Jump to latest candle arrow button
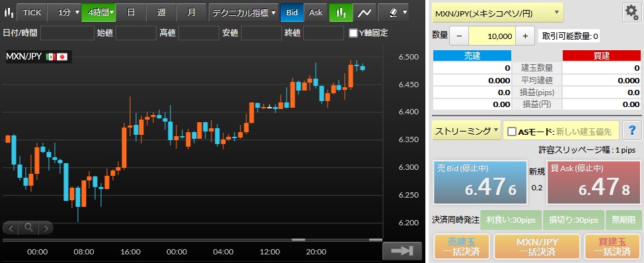The image size is (644, 263). (402, 252)
